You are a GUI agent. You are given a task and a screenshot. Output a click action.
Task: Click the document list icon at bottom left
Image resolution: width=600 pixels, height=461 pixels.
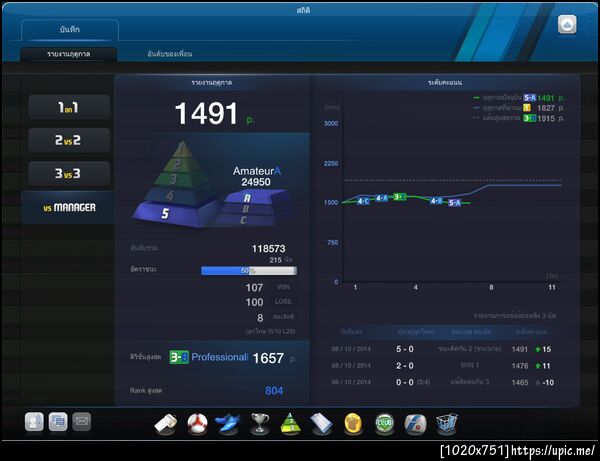58,422
